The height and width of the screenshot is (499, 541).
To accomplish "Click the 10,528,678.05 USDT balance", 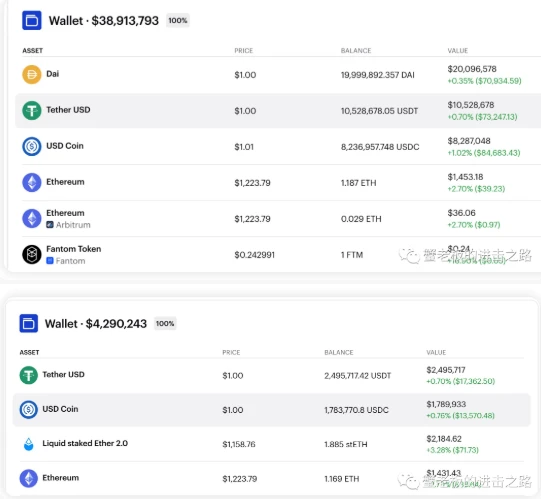I will 380,111.
